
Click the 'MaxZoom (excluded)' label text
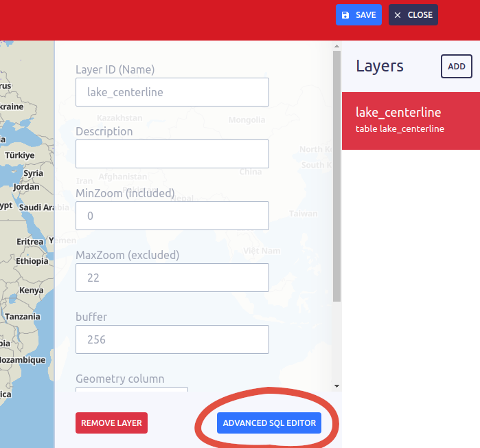(x=127, y=255)
